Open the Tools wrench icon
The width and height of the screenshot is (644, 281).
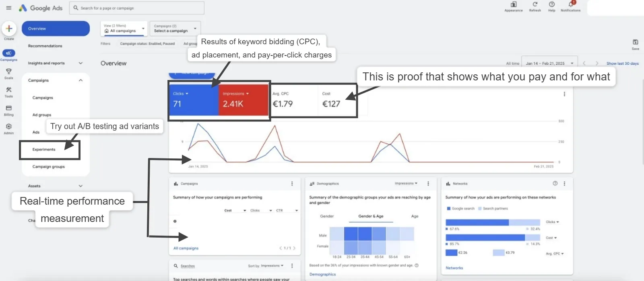point(9,90)
